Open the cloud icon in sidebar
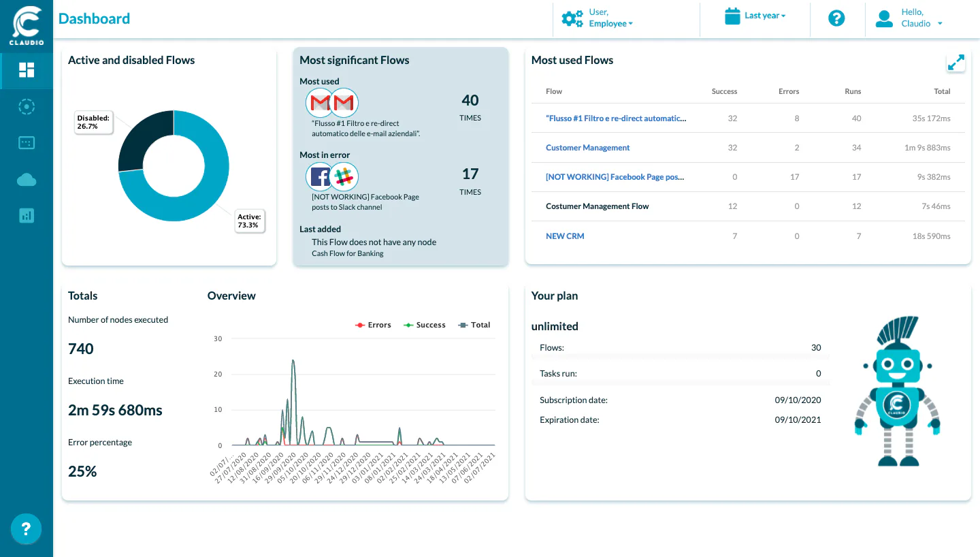 point(27,180)
